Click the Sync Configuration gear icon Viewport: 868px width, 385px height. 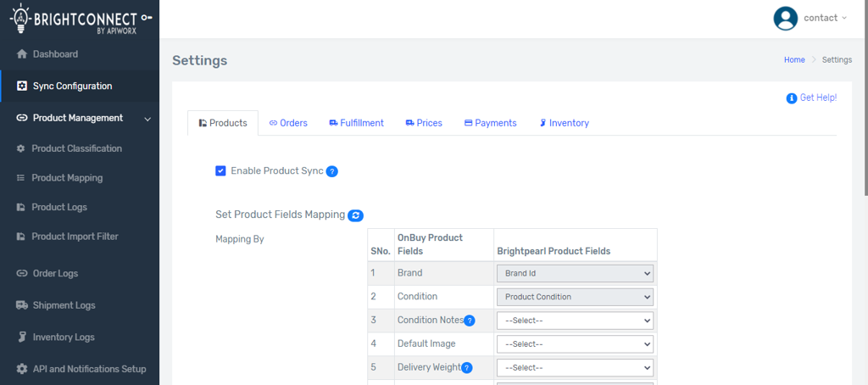pyautogui.click(x=21, y=86)
